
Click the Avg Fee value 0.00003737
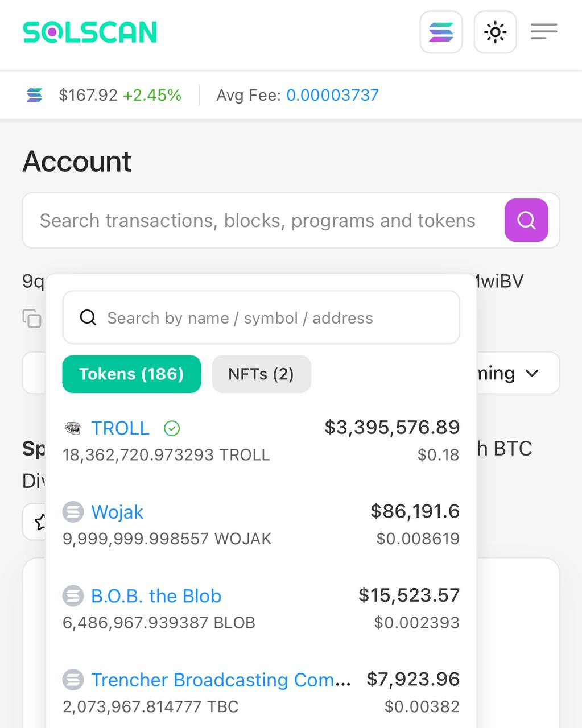pyautogui.click(x=332, y=95)
